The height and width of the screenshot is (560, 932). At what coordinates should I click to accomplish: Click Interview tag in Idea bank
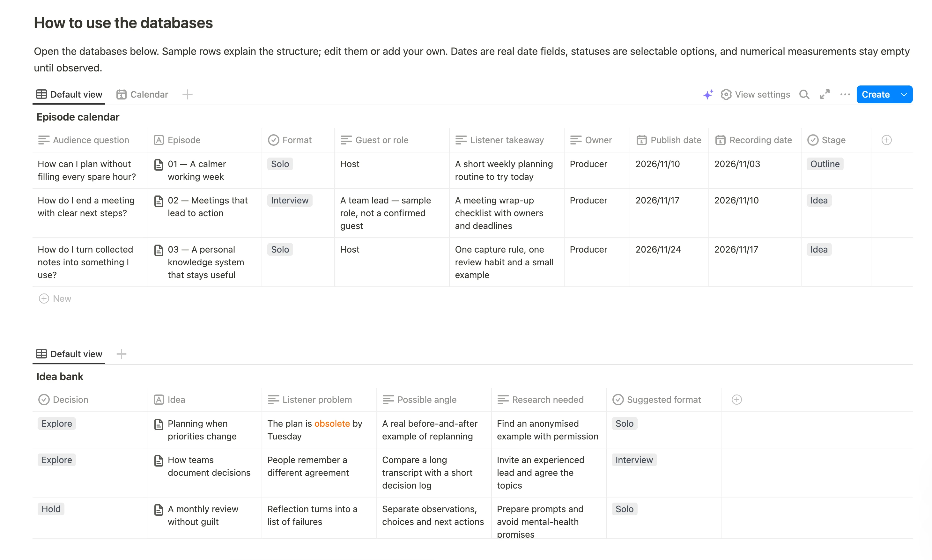coord(634,460)
